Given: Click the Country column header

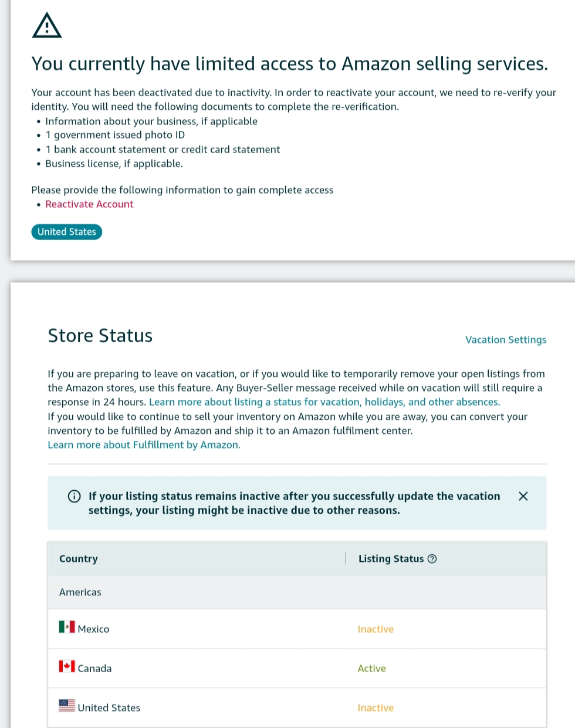Looking at the screenshot, I should click(x=79, y=559).
